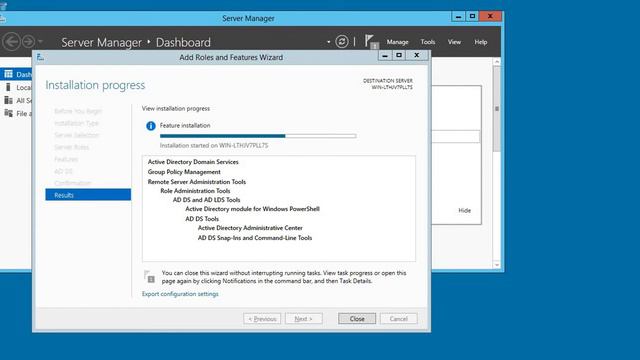Click Installation started on WIN-LTHJV7PLL7S text
Viewport: 640px width, 360px height.
tap(214, 145)
